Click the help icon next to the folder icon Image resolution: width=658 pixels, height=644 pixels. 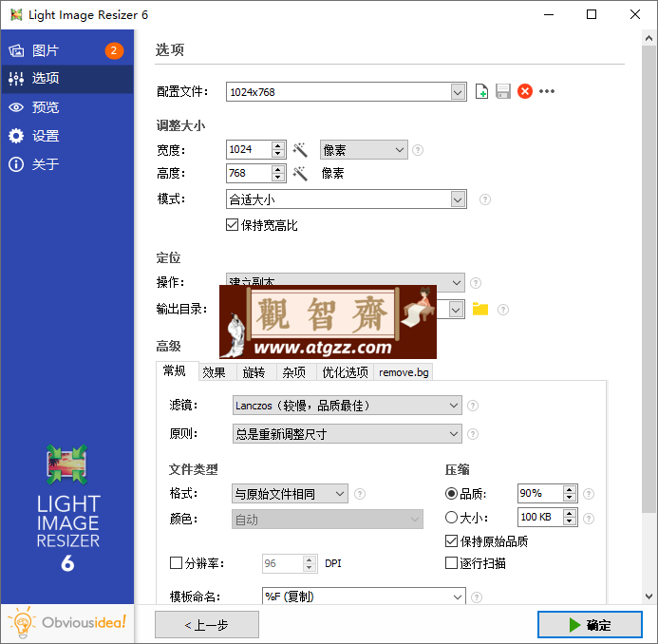pos(502,310)
